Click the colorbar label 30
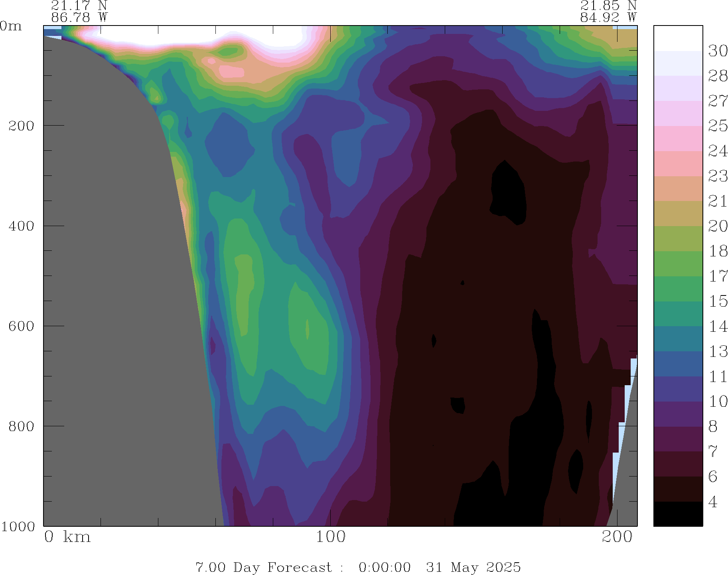728x575 pixels. pyautogui.click(x=718, y=51)
